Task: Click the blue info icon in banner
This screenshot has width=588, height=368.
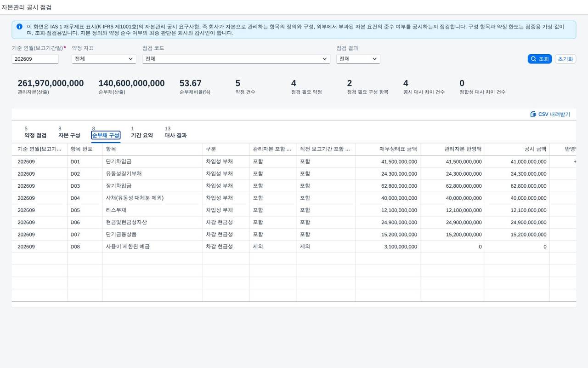Action: coord(19,27)
